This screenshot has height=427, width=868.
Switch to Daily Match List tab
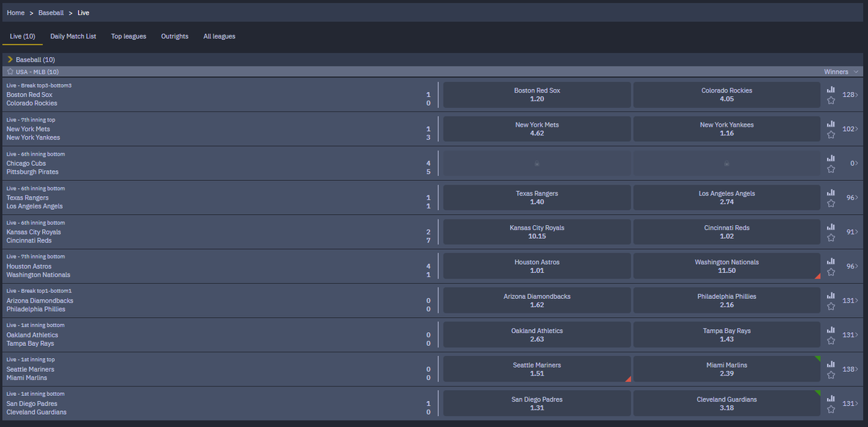click(x=73, y=36)
